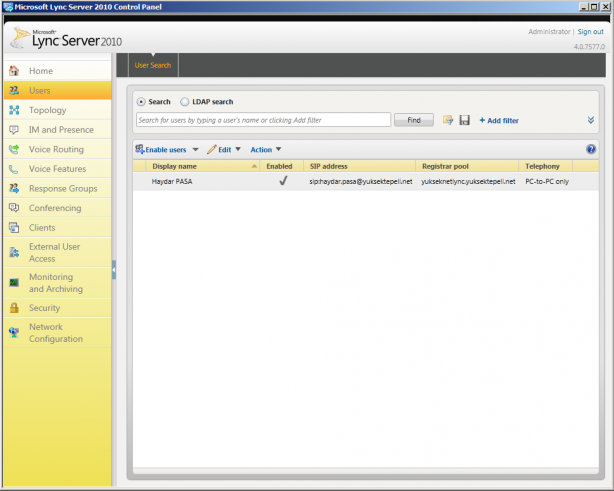
Task: Go to Response Groups menu item
Action: pyautogui.click(x=58, y=188)
